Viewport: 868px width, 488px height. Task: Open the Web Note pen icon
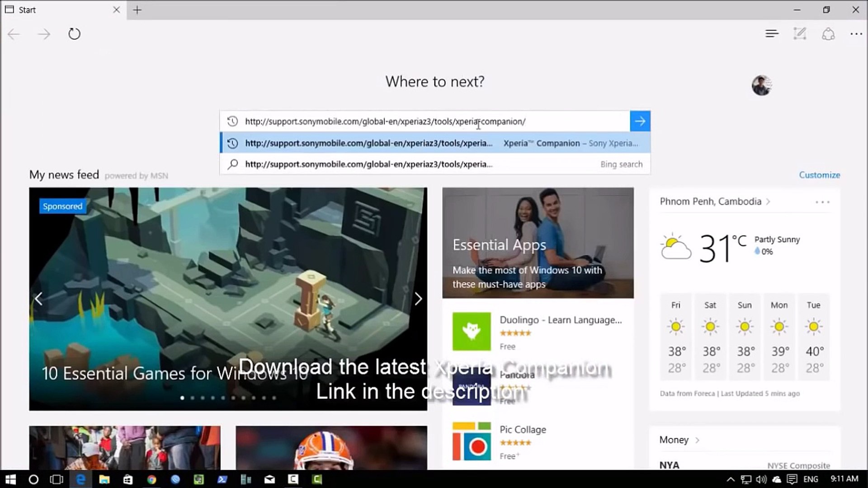[800, 34]
